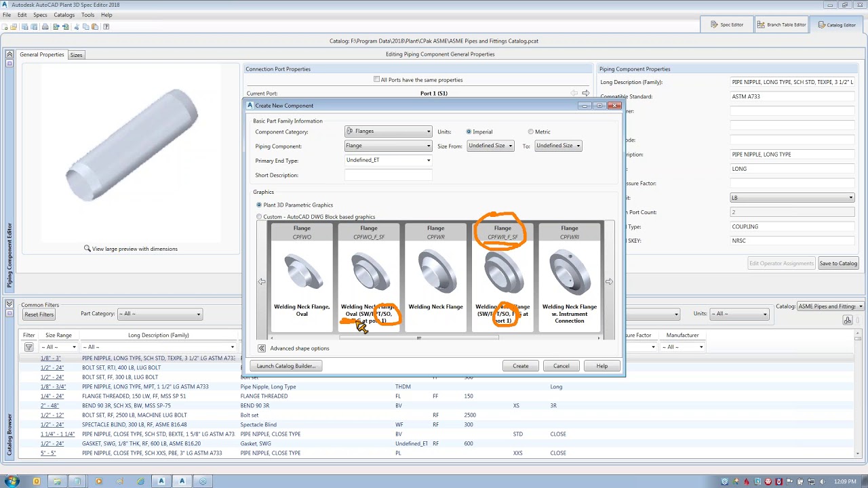Open the size 'To' dropdown
This screenshot has height=488, width=868.
(558, 146)
